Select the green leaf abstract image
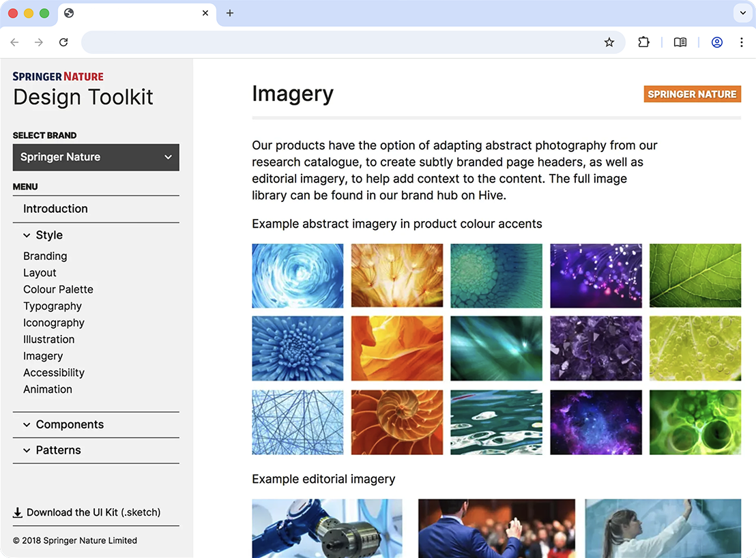 point(695,276)
